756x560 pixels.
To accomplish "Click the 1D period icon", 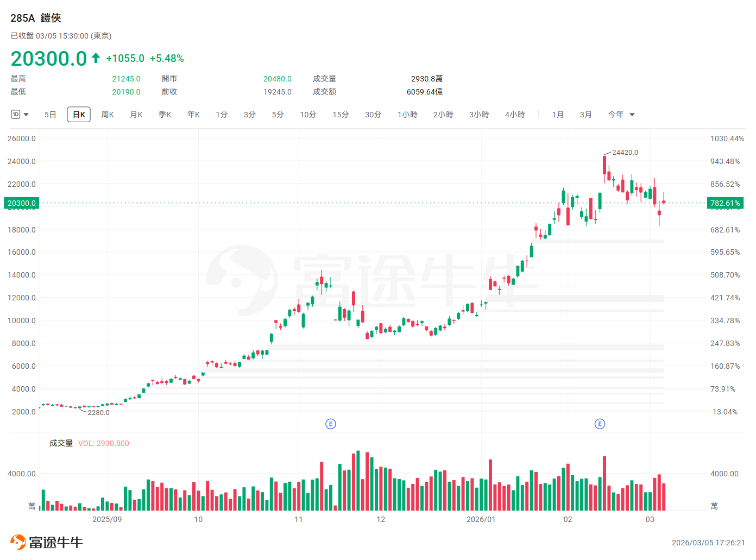I will [16, 115].
